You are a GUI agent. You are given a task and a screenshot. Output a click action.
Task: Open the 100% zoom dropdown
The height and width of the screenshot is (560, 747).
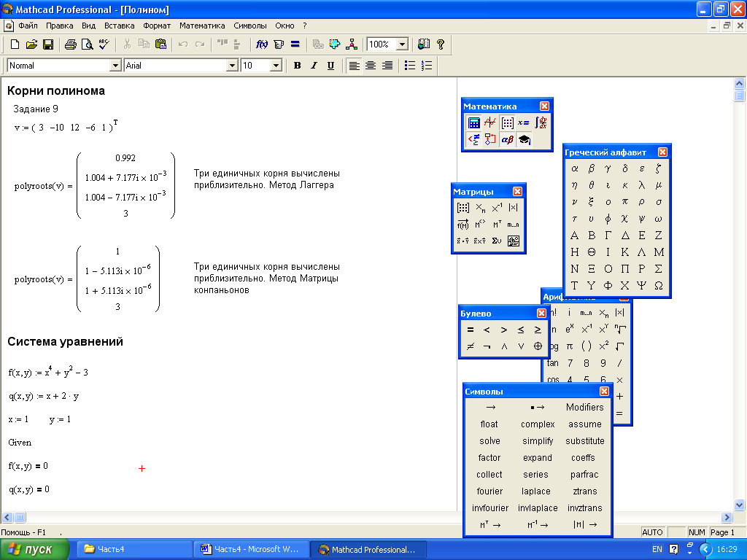tap(403, 44)
